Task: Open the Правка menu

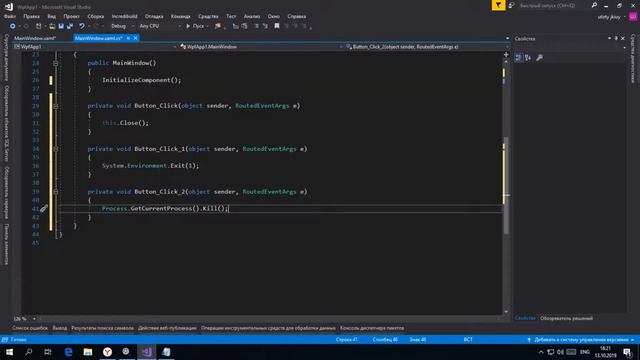Action: point(31,16)
